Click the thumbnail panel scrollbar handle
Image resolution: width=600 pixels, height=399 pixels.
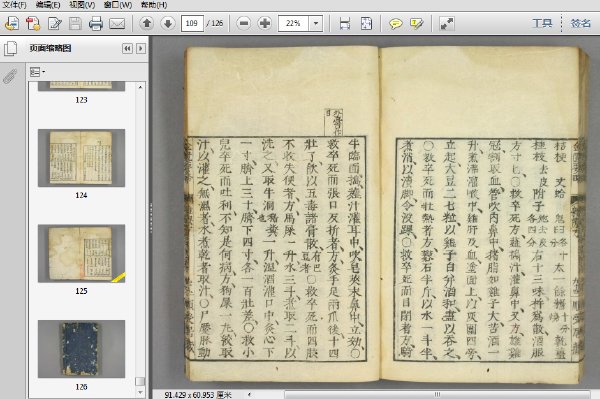coord(140,381)
